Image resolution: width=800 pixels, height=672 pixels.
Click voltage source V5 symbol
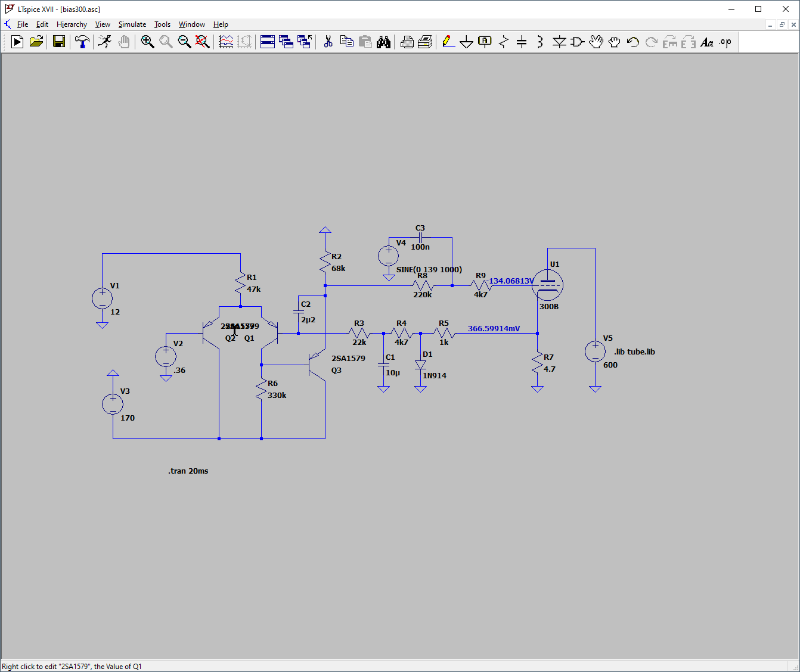[x=595, y=351]
